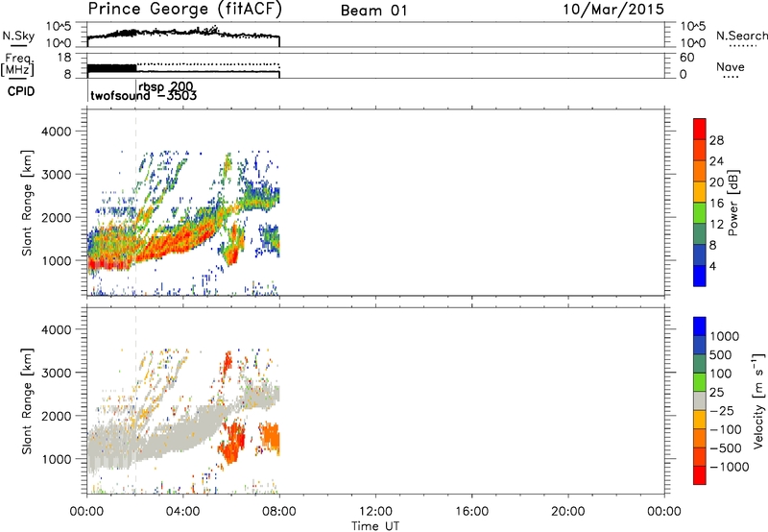
Task: Click the '-1000' label on Velocity color bar
Action: click(x=729, y=467)
